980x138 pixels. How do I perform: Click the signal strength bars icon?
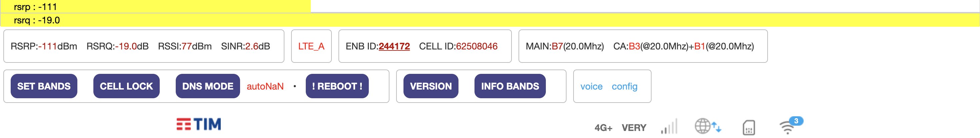click(669, 127)
